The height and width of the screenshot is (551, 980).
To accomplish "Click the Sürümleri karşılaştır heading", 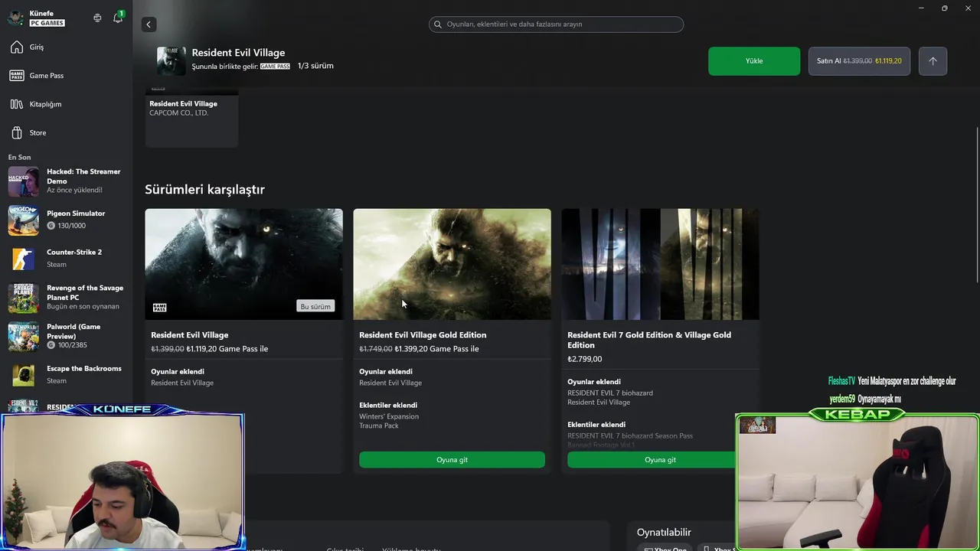I will pos(204,190).
